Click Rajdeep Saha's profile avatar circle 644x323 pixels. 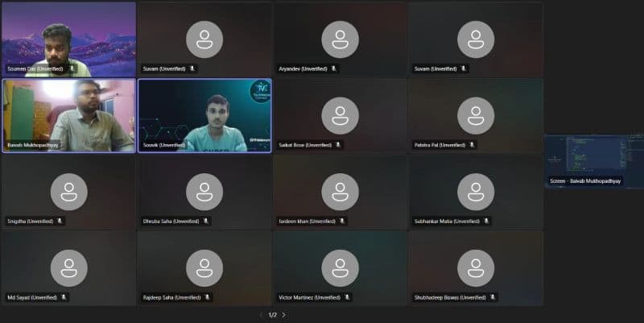pyautogui.click(x=204, y=267)
